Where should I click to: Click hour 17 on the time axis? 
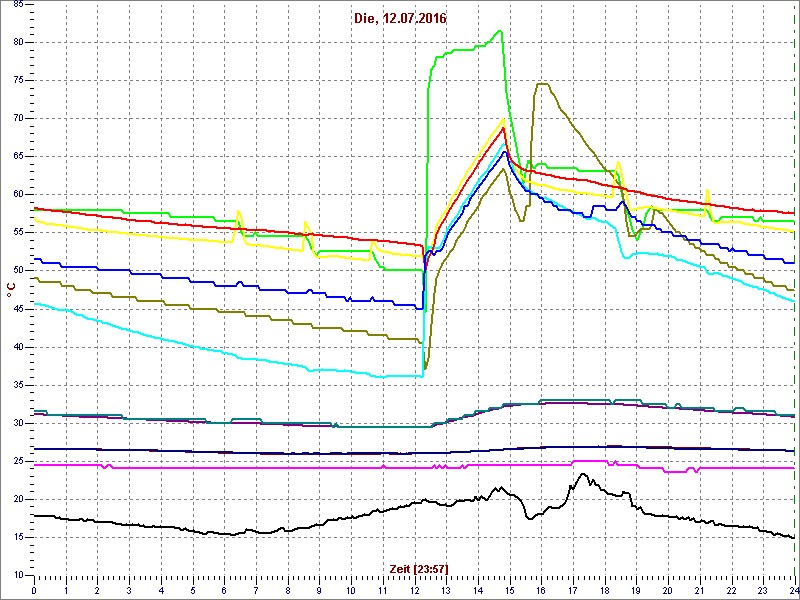pos(573,590)
